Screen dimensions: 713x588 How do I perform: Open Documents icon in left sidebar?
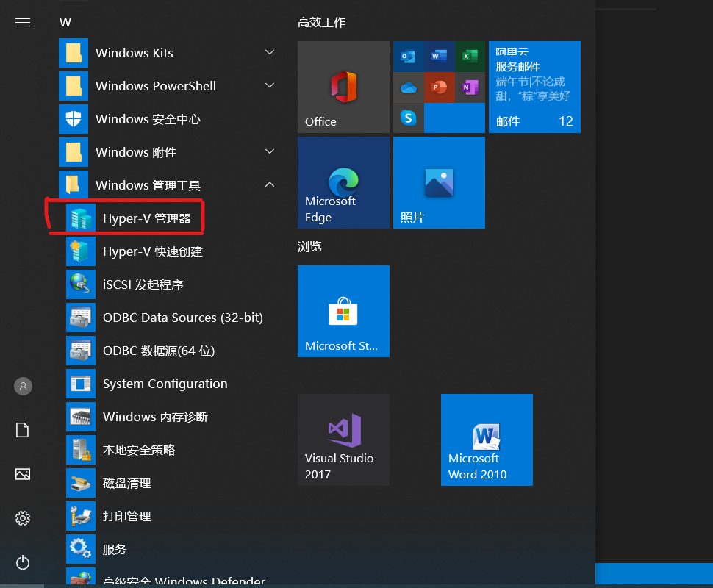(x=23, y=430)
